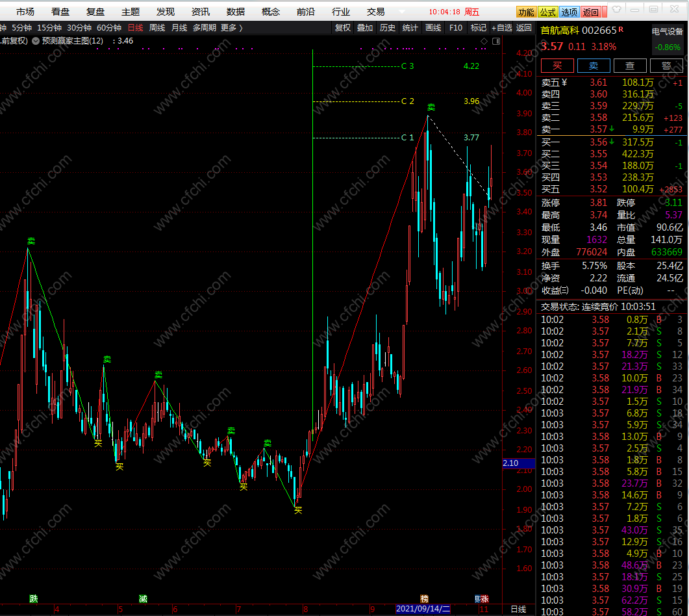The height and width of the screenshot is (616, 689).
Task: Toggle the side panel icon above the price axis
Action: click(x=496, y=42)
